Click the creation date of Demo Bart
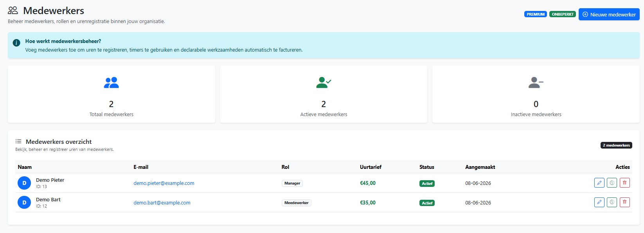Image resolution: width=644 pixels, height=233 pixels. (x=478, y=203)
